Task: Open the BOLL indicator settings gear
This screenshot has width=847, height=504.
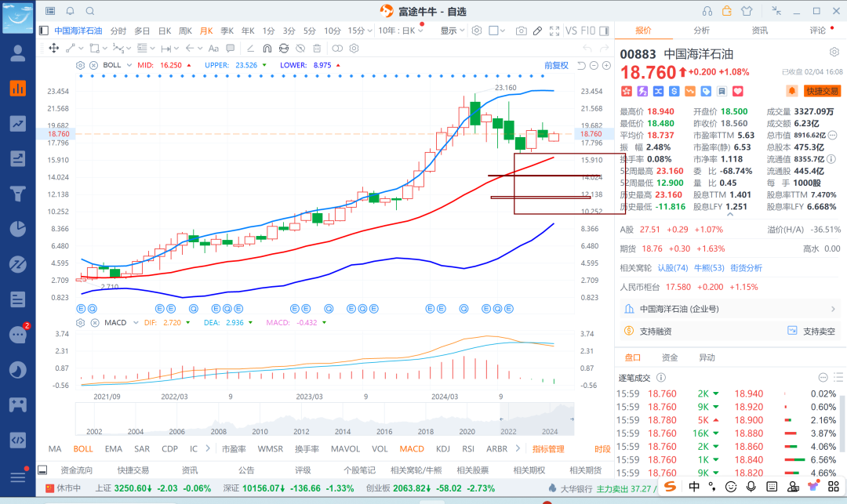Action: point(80,65)
